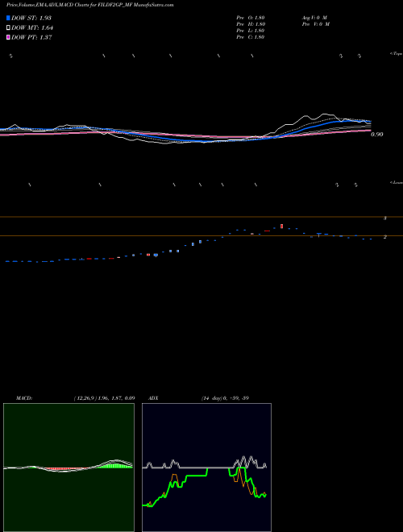Select the 'DOW PT: 1.37' legend text
Screen dimensions: 403x532
coord(31,37)
